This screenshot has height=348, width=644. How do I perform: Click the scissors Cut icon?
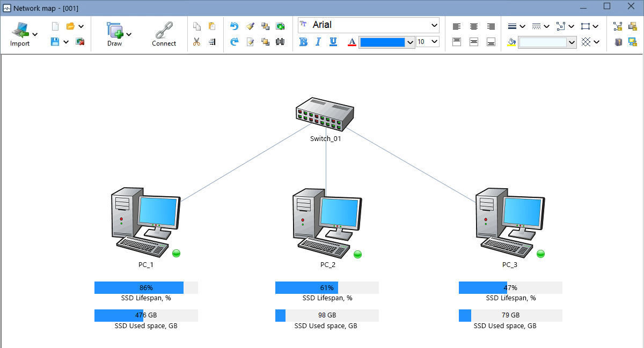196,42
